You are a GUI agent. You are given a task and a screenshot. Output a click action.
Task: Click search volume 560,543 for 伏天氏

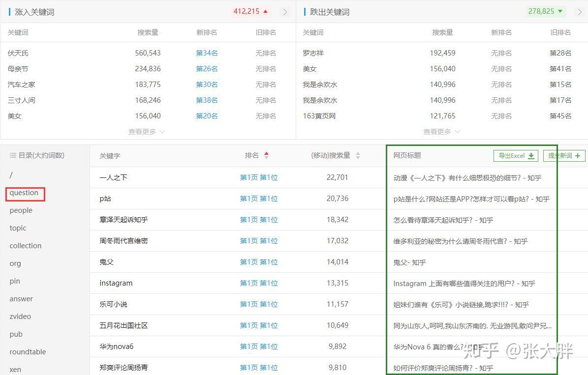[x=148, y=53]
